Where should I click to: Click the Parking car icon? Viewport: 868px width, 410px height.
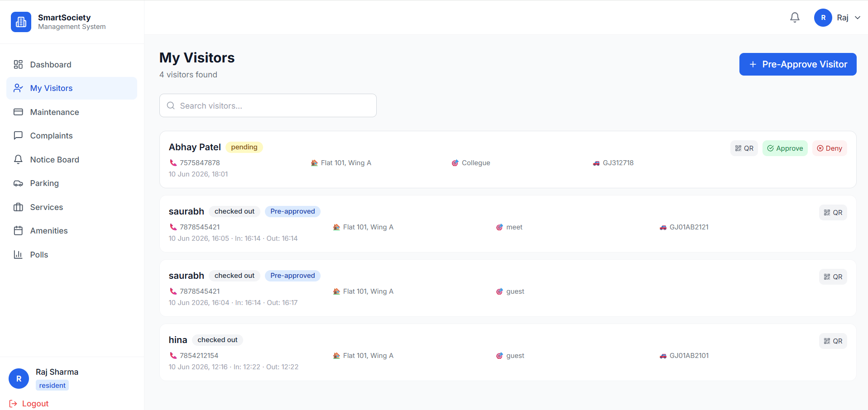pos(18,183)
